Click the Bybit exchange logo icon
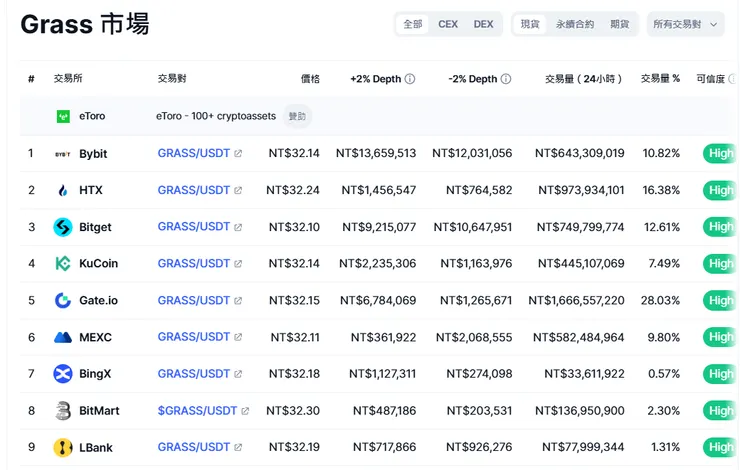The height and width of the screenshot is (470, 740). coord(63,154)
